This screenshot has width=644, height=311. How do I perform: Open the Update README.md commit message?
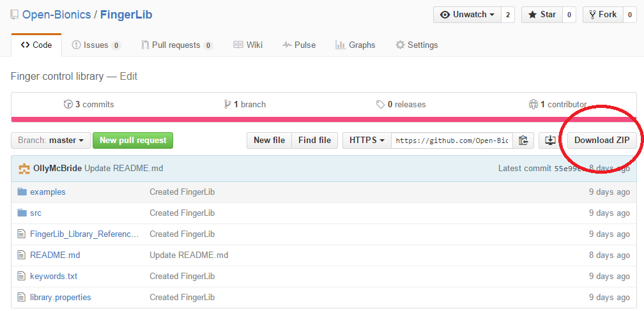tap(124, 168)
